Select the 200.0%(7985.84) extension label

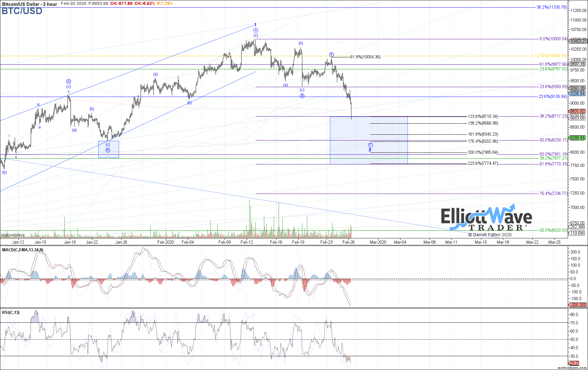click(483, 152)
